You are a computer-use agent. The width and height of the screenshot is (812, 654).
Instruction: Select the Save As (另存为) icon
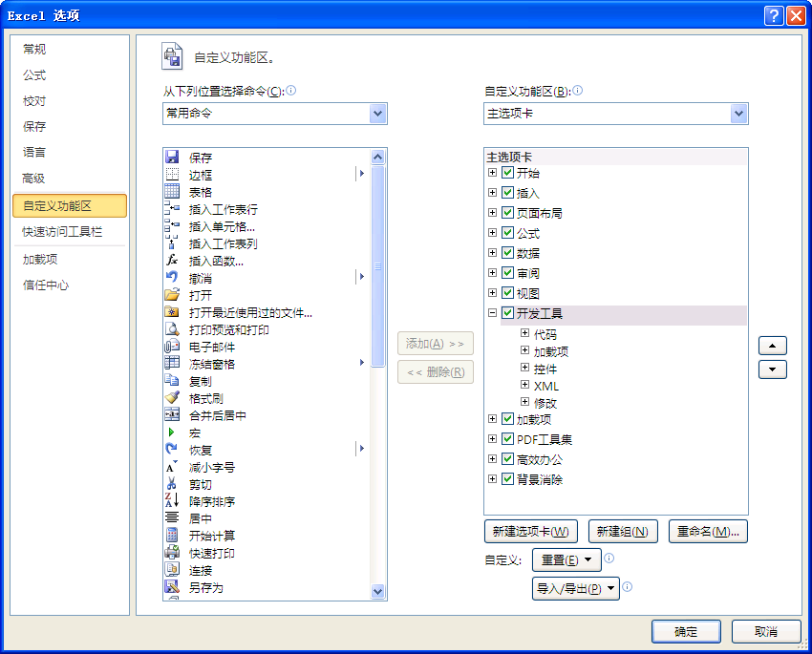coord(172,586)
